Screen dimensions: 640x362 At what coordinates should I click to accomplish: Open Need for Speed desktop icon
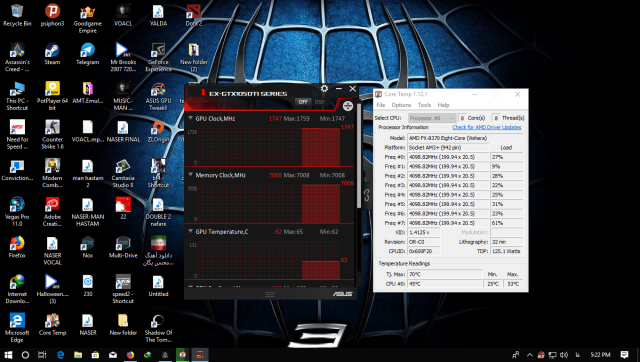point(17,135)
